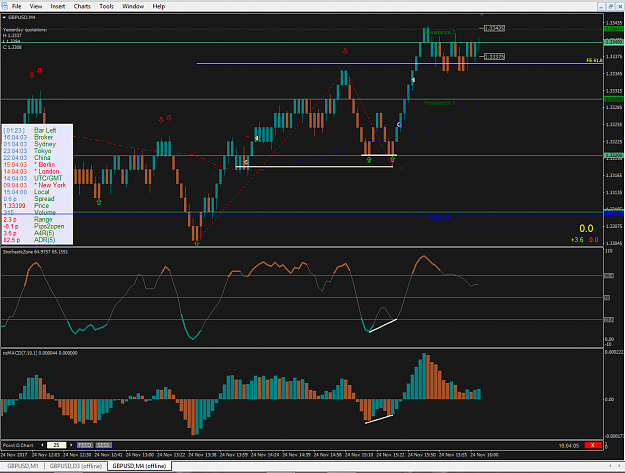The height and width of the screenshot is (473, 625).
Task: Click the left tab-scroll arrow in the tab bar
Action: click(x=610, y=465)
